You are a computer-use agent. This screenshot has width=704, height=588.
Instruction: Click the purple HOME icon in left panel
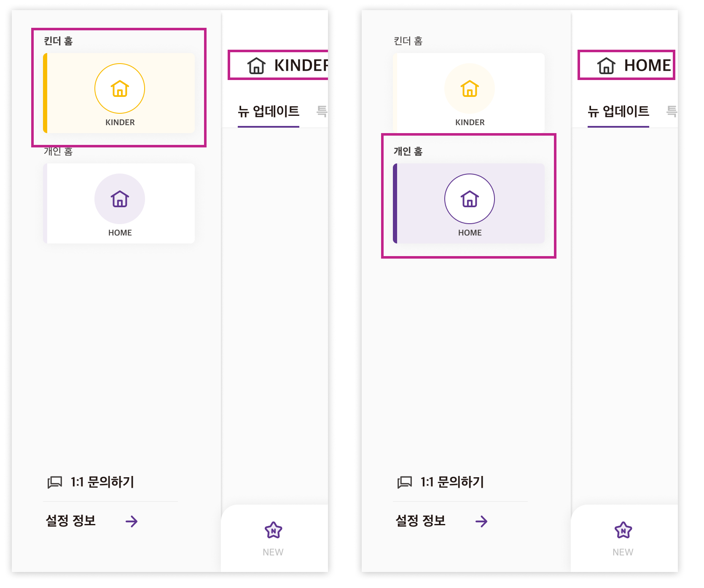click(120, 199)
